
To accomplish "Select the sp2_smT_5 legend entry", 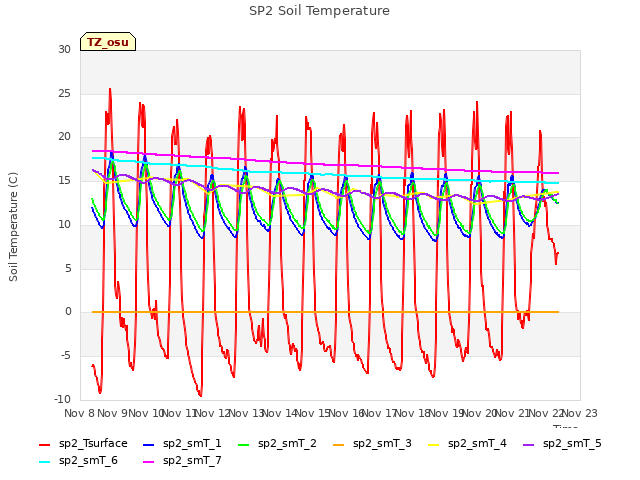I will click(x=562, y=444).
